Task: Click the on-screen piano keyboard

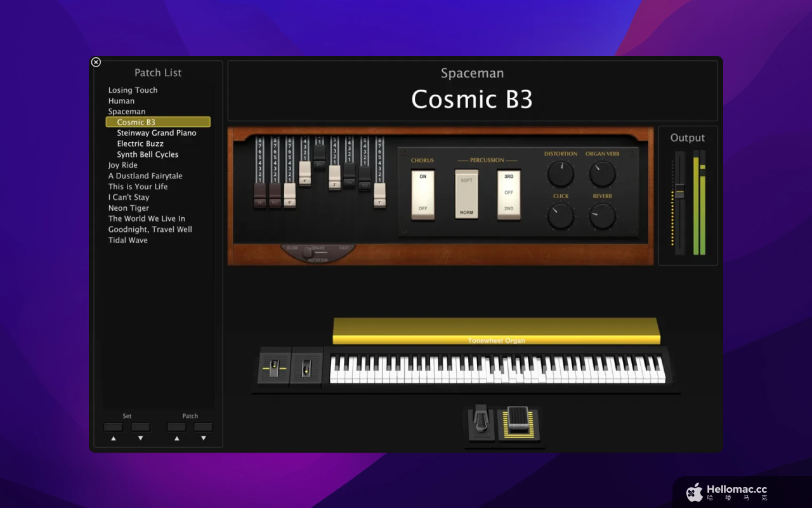Action: [497, 369]
